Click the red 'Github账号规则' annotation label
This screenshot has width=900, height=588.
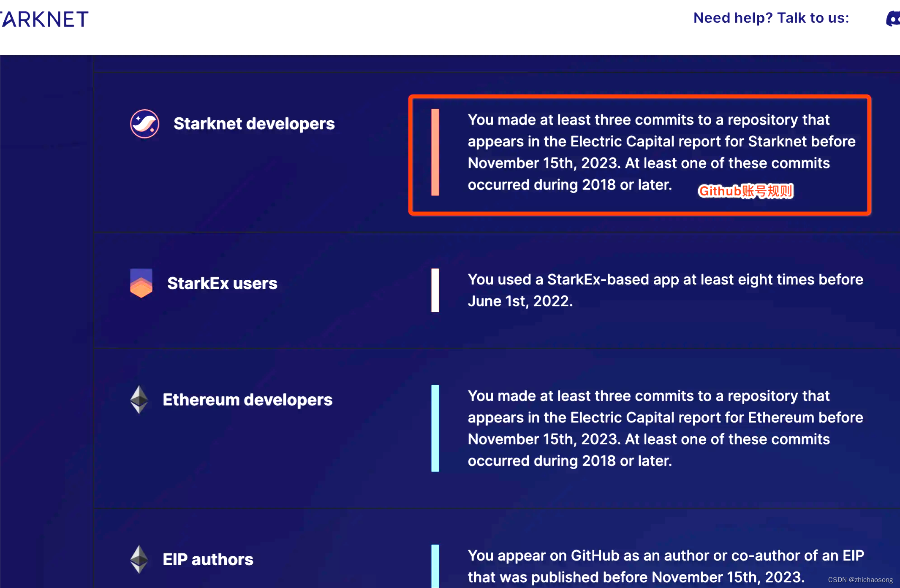[745, 191]
